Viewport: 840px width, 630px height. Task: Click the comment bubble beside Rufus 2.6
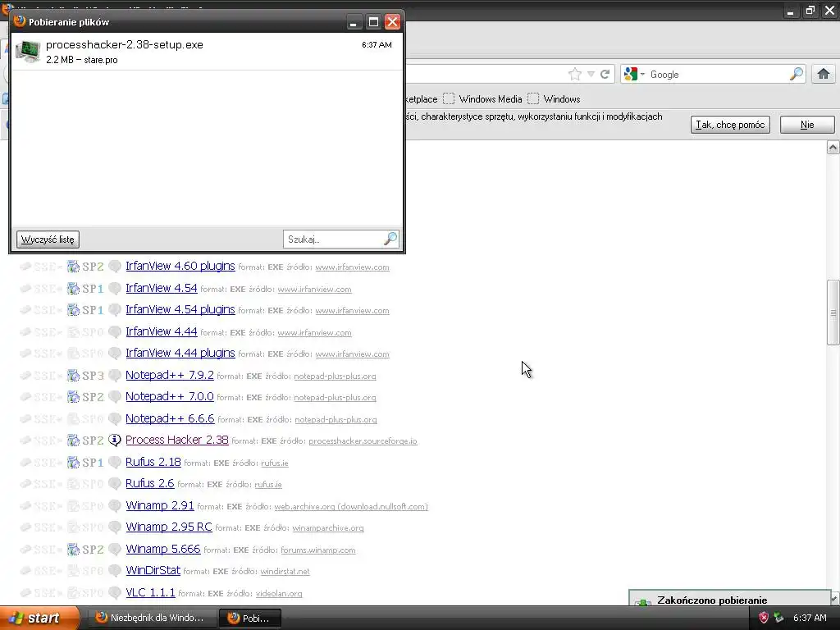pyautogui.click(x=115, y=484)
